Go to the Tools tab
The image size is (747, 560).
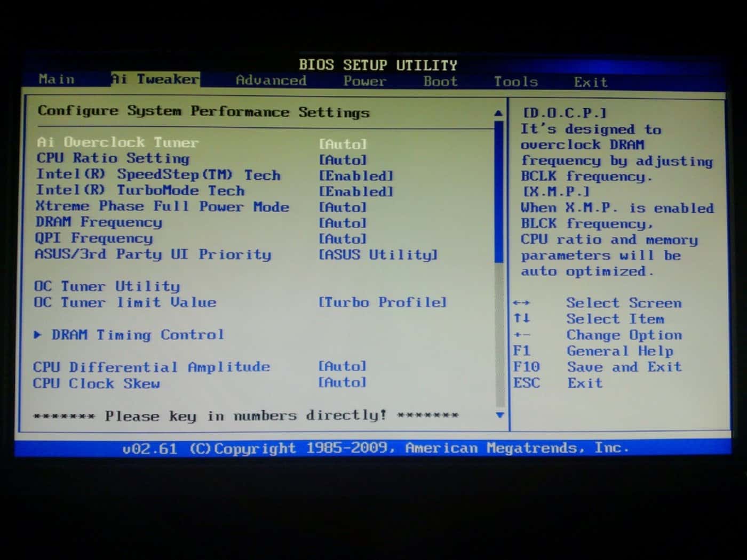click(515, 82)
